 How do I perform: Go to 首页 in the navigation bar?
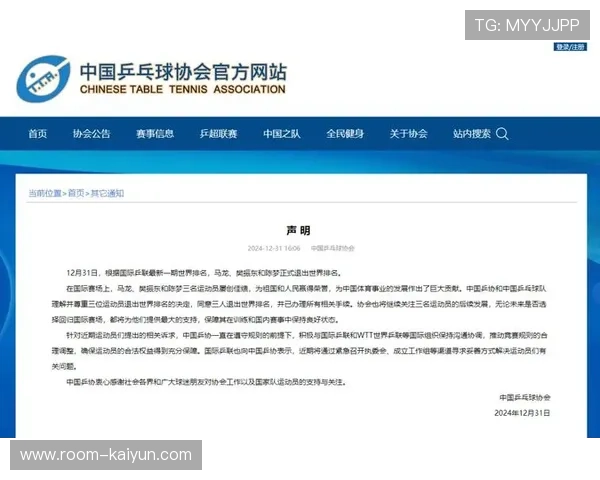(38, 134)
